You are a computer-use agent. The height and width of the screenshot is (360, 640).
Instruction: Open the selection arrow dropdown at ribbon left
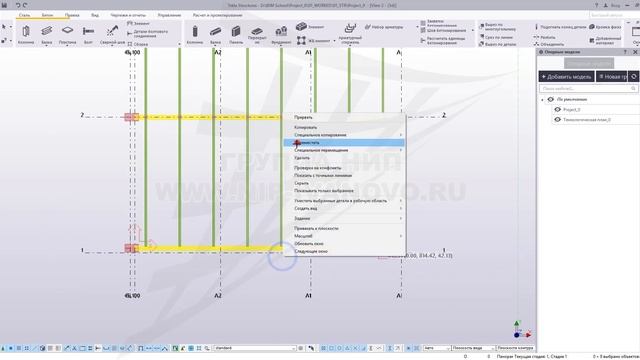click(11, 27)
